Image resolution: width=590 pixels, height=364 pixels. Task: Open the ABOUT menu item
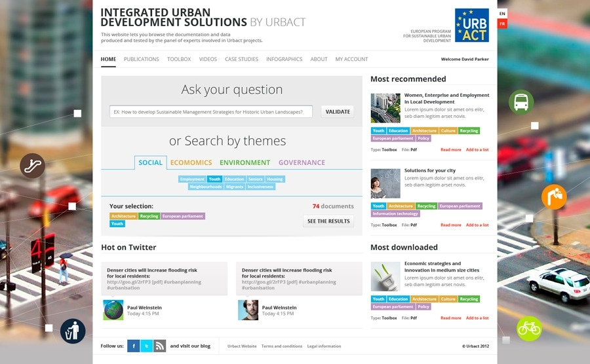pos(319,59)
